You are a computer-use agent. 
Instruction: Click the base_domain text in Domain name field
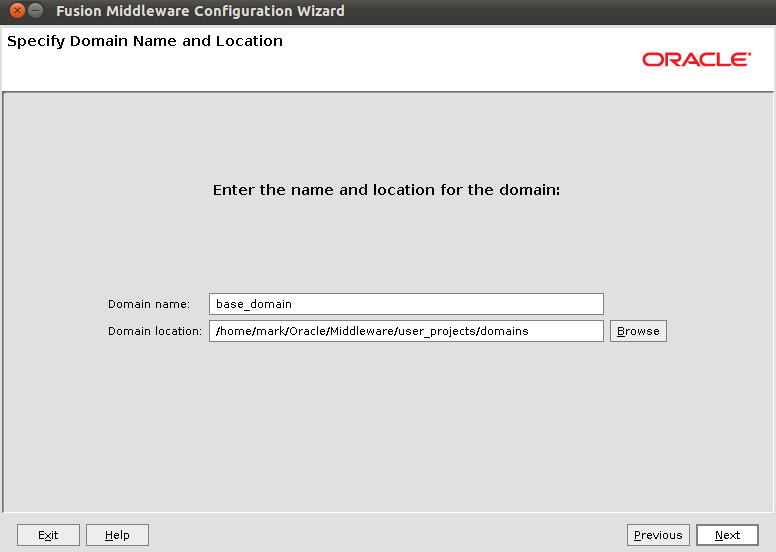click(x=254, y=304)
